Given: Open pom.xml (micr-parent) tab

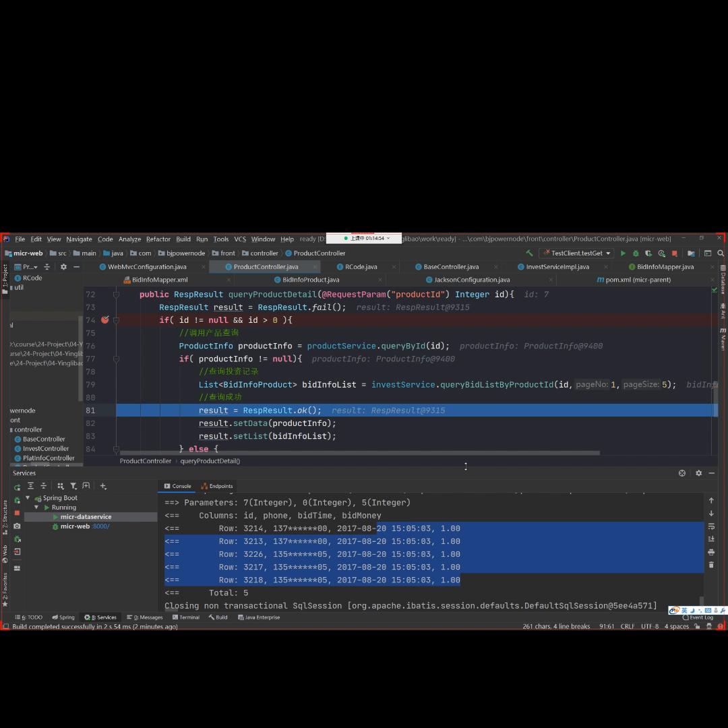Looking at the screenshot, I should click(634, 280).
